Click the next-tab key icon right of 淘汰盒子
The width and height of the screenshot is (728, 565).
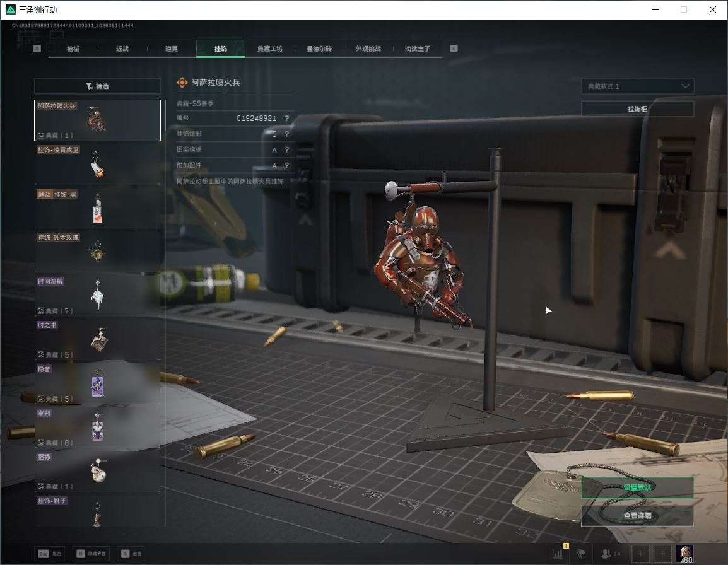(x=454, y=49)
